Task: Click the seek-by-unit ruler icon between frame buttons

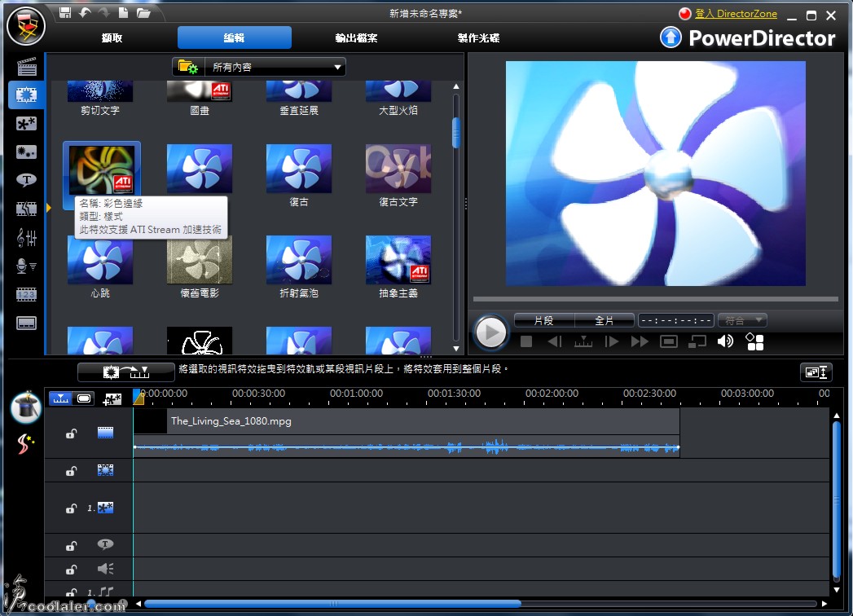Action: pos(583,341)
